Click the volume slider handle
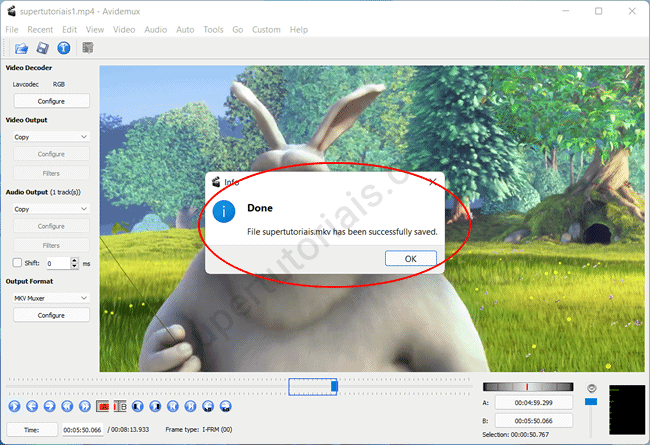Image resolution: width=650 pixels, height=445 pixels. (x=591, y=402)
